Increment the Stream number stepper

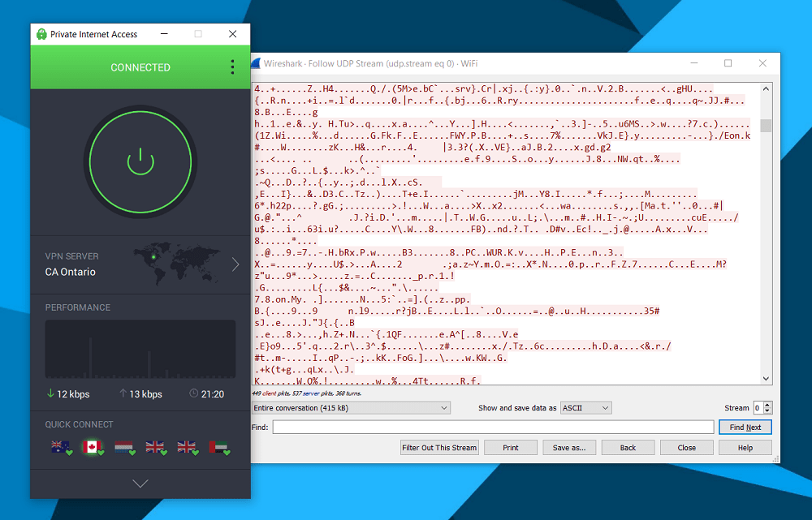[767, 405]
